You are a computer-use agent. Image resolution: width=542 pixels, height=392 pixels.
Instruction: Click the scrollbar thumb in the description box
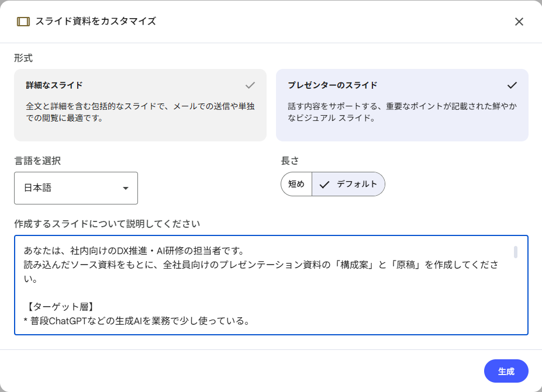pos(515,252)
